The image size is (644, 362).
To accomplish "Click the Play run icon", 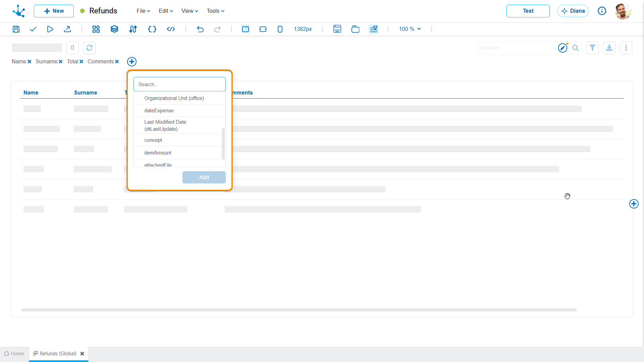I will point(50,29).
